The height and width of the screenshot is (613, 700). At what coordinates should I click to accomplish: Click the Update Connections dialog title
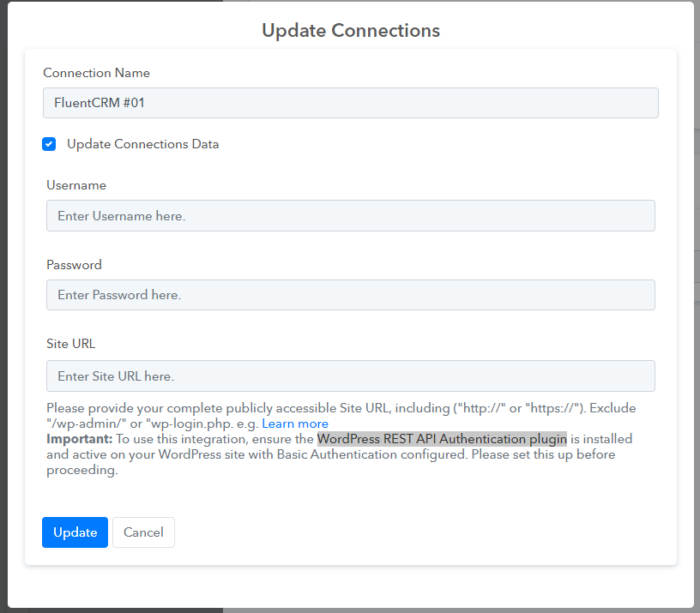click(351, 31)
